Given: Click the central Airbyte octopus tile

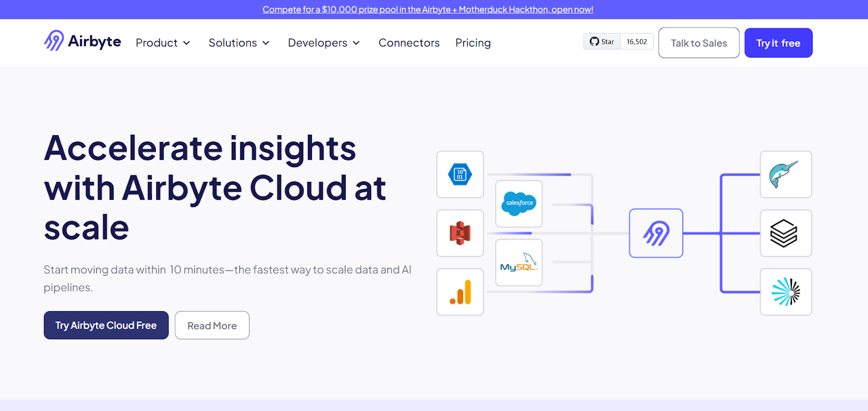Looking at the screenshot, I should 656,233.
